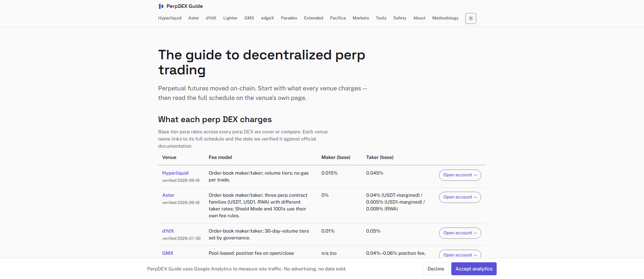Open the Paradex nav item
644x279 pixels.
click(x=289, y=18)
